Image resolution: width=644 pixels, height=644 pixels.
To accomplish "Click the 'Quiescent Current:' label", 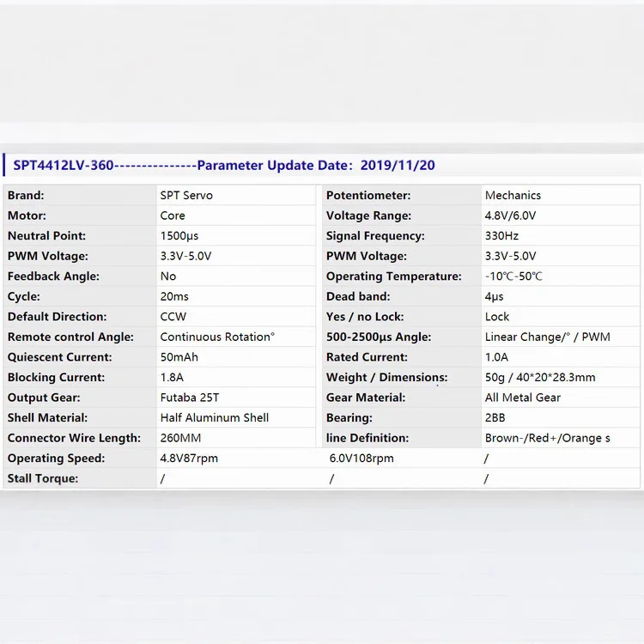I will pos(59,356).
